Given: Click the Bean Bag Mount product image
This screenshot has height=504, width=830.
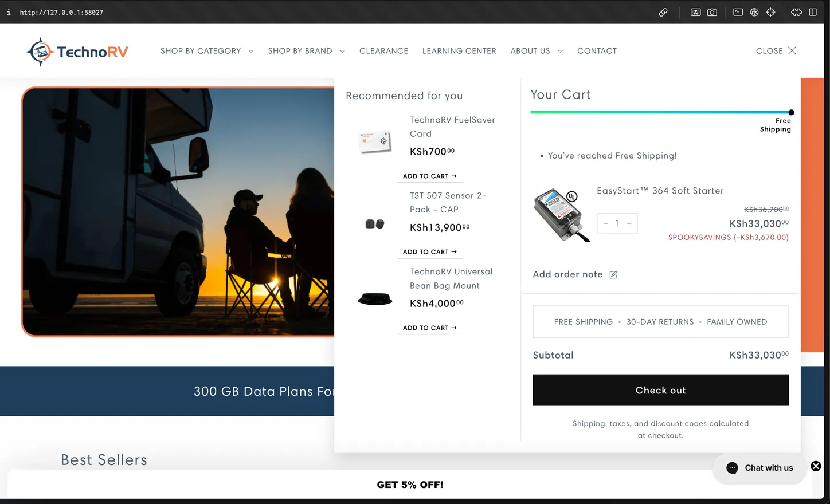Looking at the screenshot, I should 375,298.
